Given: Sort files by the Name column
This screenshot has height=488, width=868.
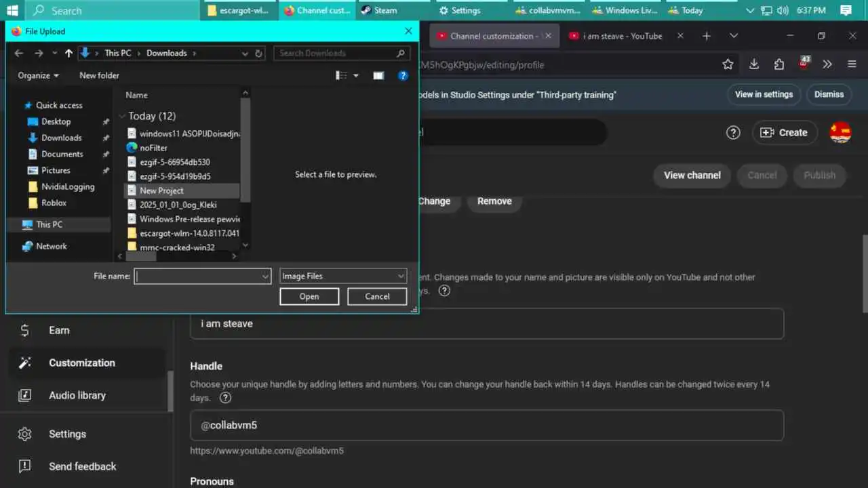Looking at the screenshot, I should coord(136,95).
